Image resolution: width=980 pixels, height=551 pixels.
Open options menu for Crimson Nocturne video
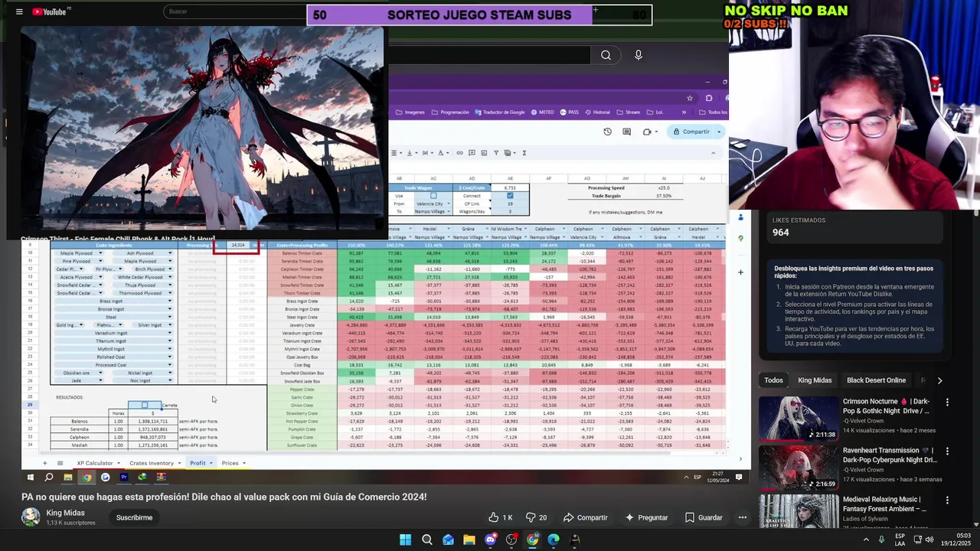click(947, 403)
